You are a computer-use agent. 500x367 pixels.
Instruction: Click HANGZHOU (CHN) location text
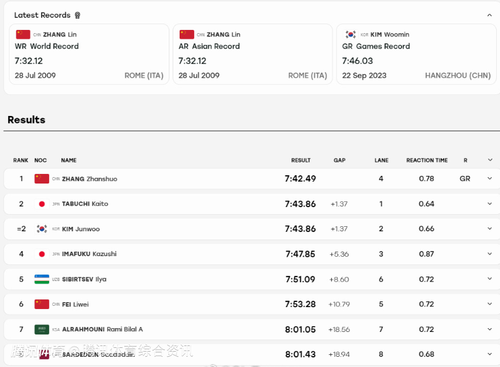[458, 75]
